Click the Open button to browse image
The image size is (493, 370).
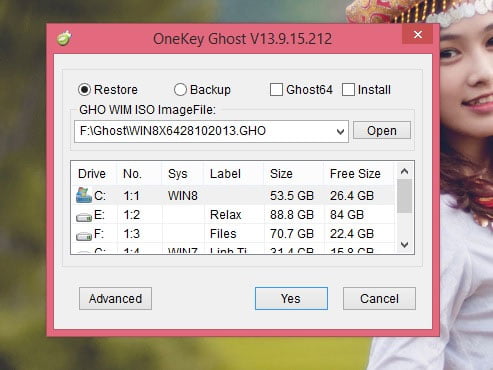pyautogui.click(x=382, y=130)
